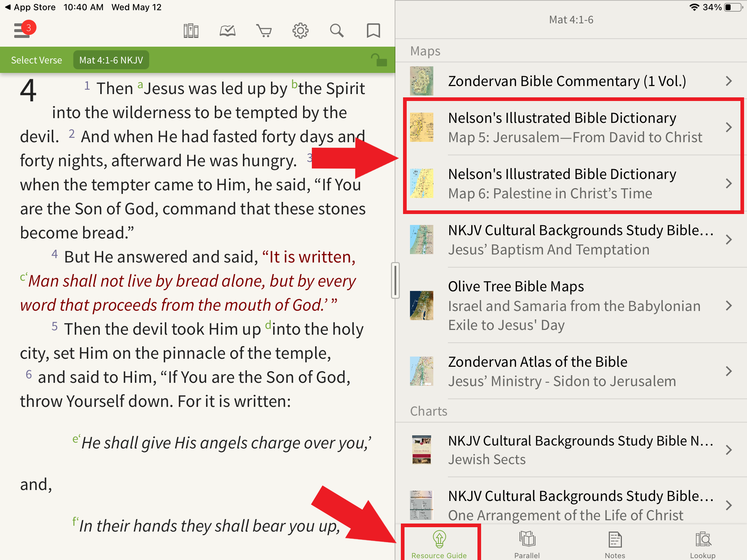Screen dimensions: 747x560
Task: Grab the split-view divider handle
Action: coord(395,280)
